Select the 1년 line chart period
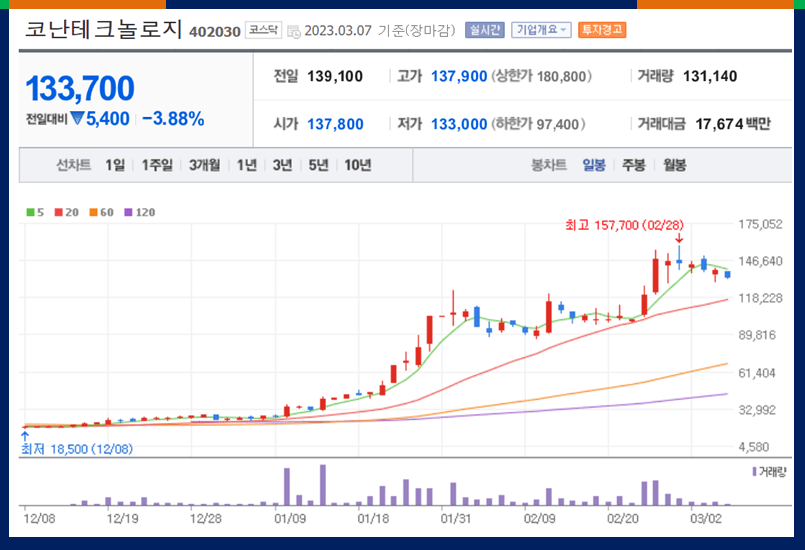 246,165
